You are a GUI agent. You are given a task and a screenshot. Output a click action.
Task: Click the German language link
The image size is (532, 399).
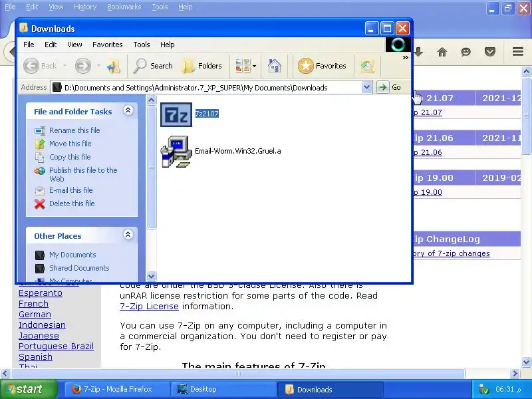pos(35,314)
